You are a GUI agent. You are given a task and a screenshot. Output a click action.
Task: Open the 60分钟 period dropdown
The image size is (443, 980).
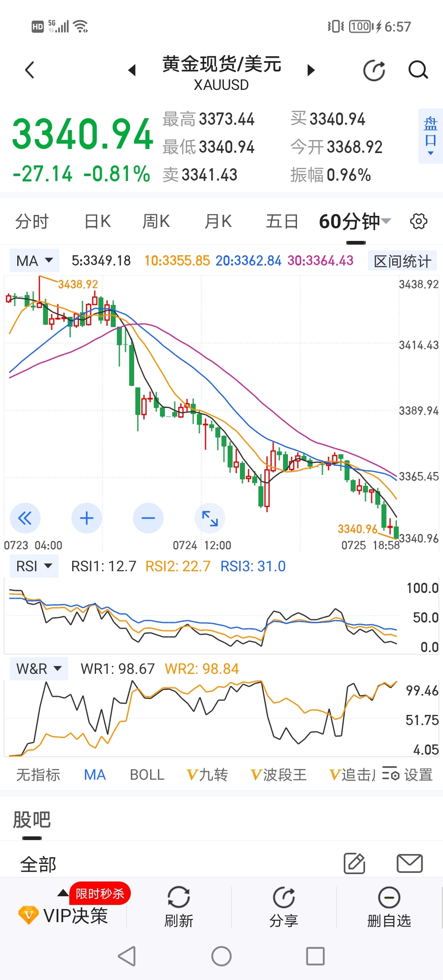click(x=355, y=222)
